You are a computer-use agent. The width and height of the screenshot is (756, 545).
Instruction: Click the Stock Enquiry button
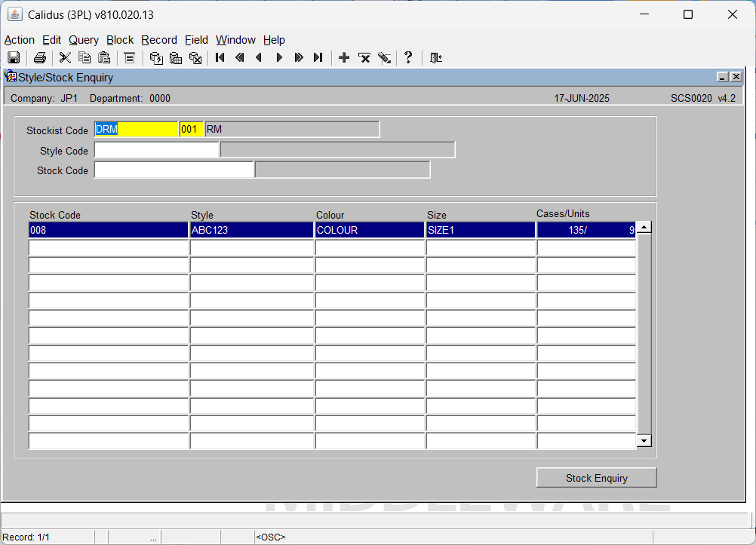[x=596, y=478]
